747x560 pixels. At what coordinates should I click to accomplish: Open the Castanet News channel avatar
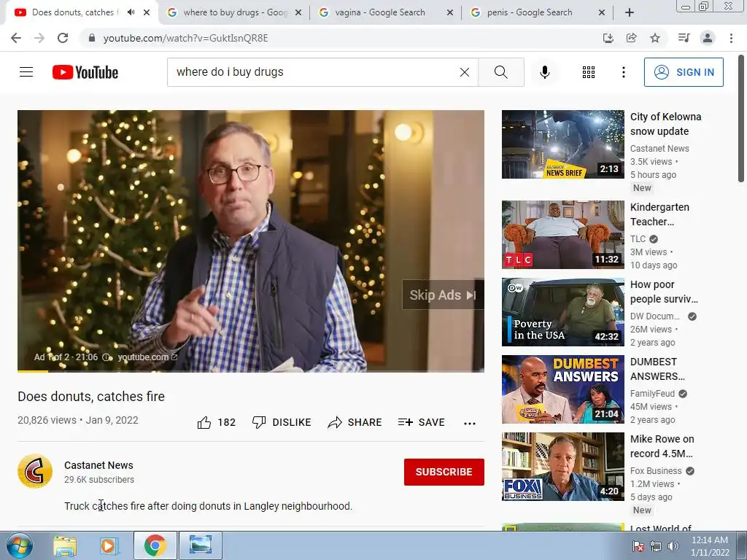(35, 472)
